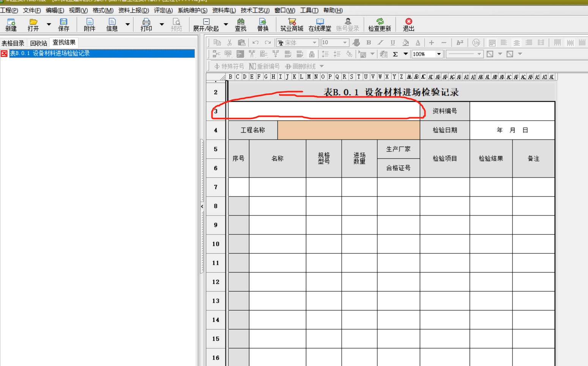
Task: Click the orange 工程名称 value cell
Action: coord(348,130)
